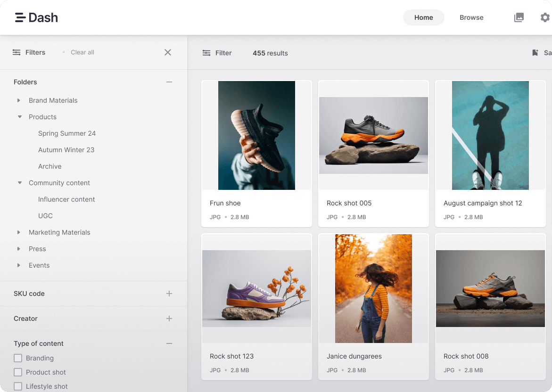552x392 pixels.
Task: Open the Spring Summer 24 folder
Action: click(67, 133)
